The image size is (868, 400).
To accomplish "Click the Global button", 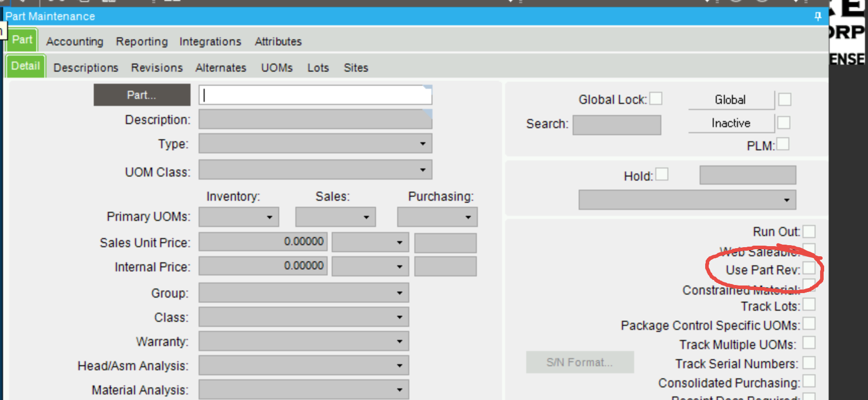I will pos(730,100).
